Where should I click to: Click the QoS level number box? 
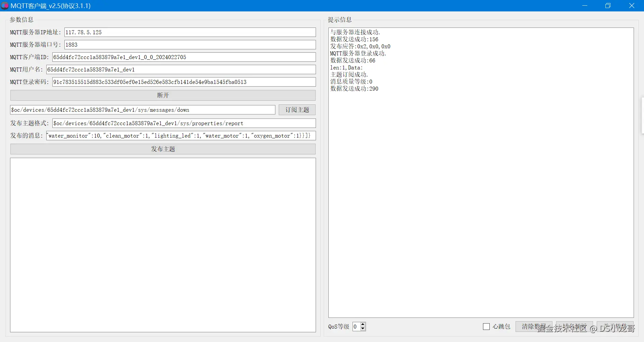[x=356, y=327]
